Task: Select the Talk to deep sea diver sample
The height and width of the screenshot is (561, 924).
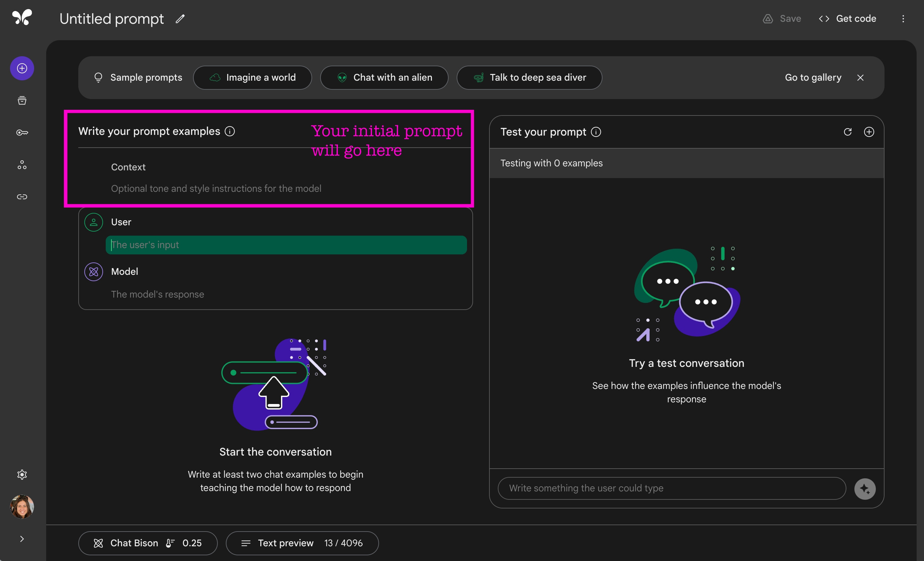Action: [529, 78]
